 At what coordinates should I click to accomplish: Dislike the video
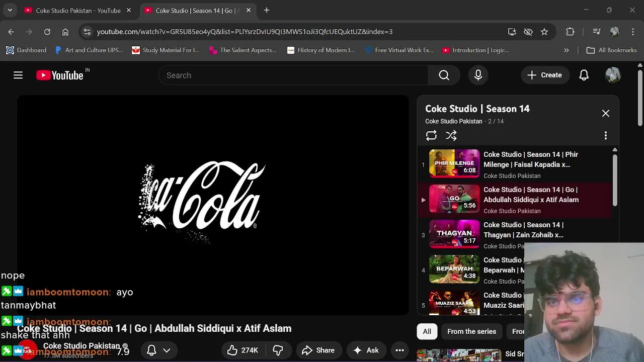point(278,350)
